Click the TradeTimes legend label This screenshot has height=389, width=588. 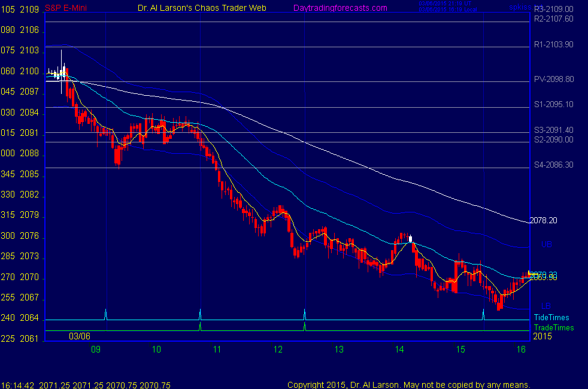(x=553, y=327)
